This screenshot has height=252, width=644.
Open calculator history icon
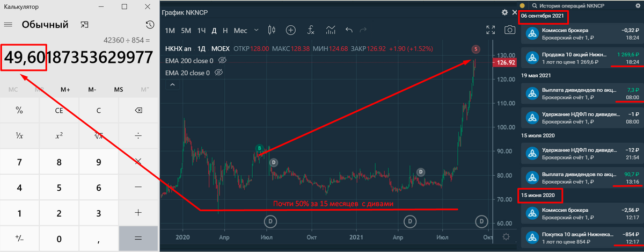[x=150, y=25]
